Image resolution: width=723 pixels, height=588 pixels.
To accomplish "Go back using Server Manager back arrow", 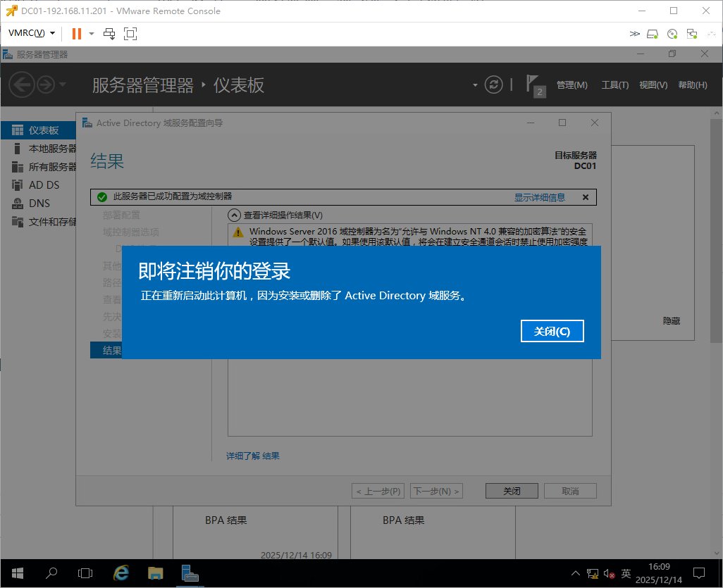I will [x=22, y=85].
